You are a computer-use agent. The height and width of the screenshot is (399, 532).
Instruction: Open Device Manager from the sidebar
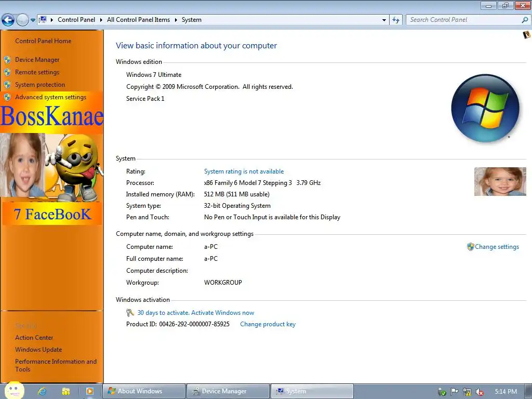coord(37,60)
